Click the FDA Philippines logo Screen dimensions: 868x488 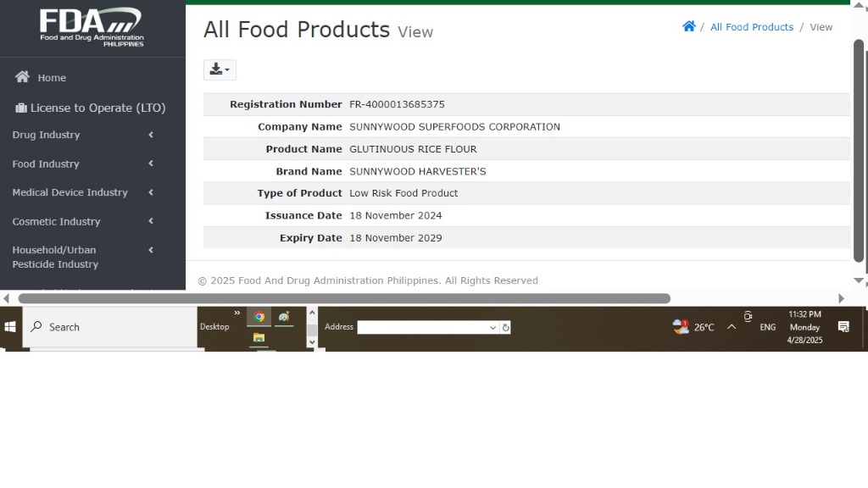(x=92, y=27)
